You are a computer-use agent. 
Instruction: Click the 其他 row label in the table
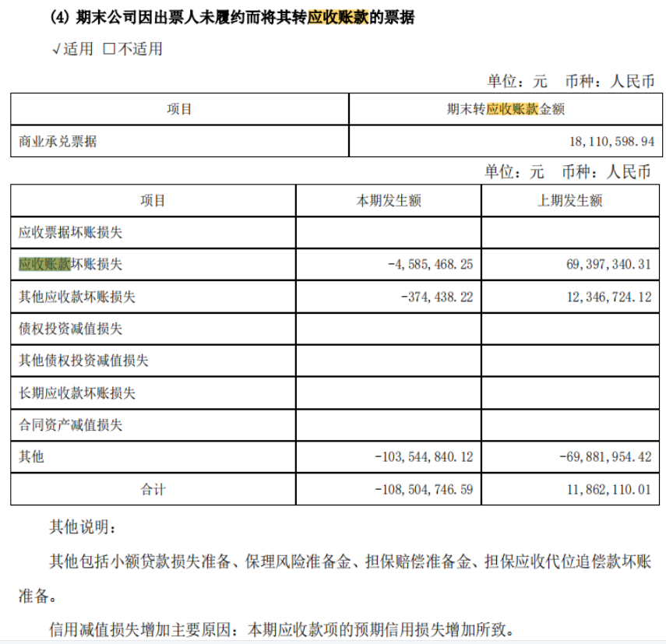click(31, 457)
